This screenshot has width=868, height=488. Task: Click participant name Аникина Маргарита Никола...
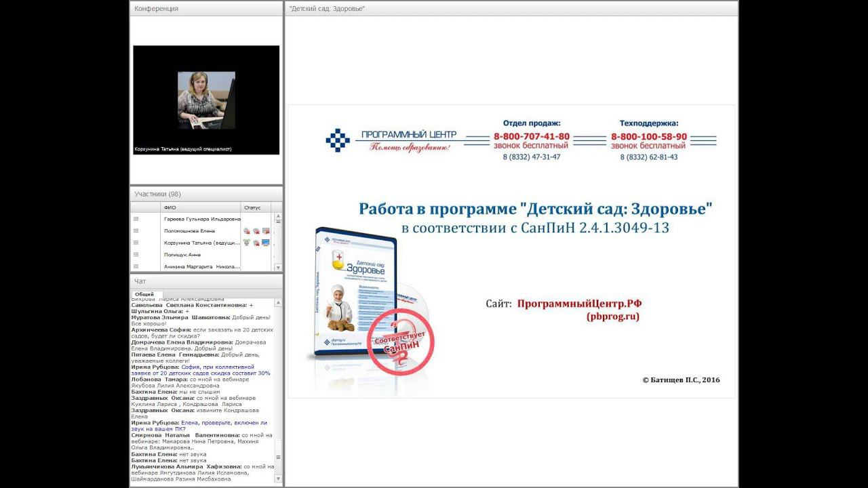202,266
